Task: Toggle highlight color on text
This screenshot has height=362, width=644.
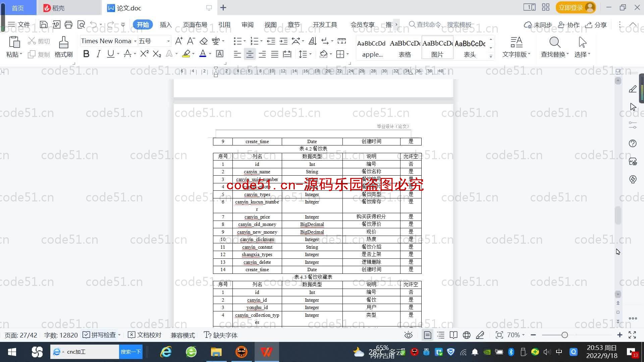Action: [186, 54]
